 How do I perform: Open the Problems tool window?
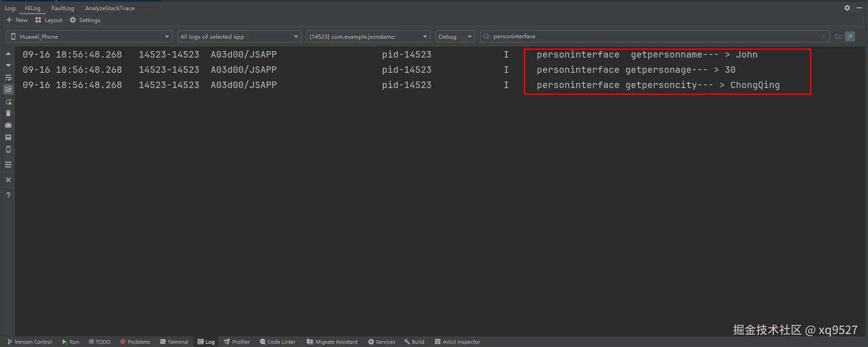tap(135, 342)
